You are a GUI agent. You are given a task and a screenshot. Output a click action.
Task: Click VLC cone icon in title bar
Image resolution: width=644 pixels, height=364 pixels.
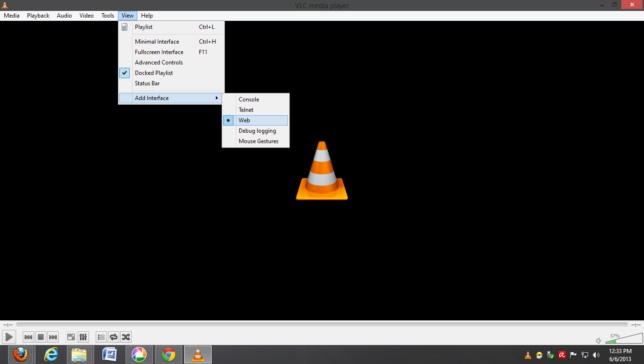tap(5, 5)
